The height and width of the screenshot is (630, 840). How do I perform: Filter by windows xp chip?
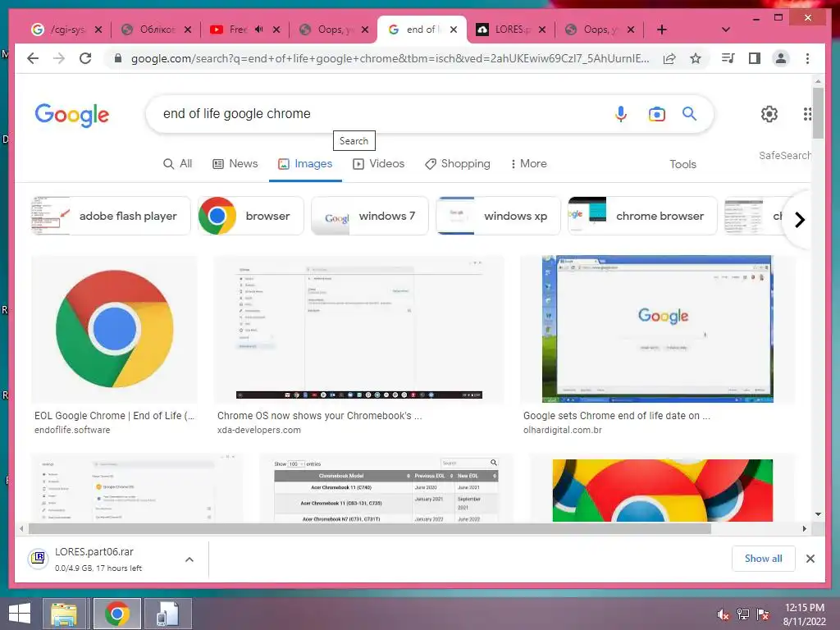tap(498, 216)
